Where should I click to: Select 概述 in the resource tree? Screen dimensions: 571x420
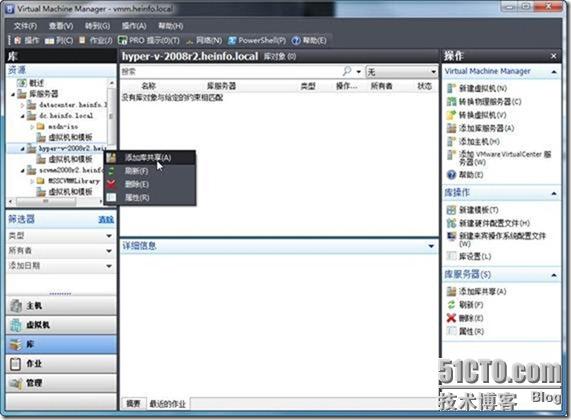pos(36,83)
